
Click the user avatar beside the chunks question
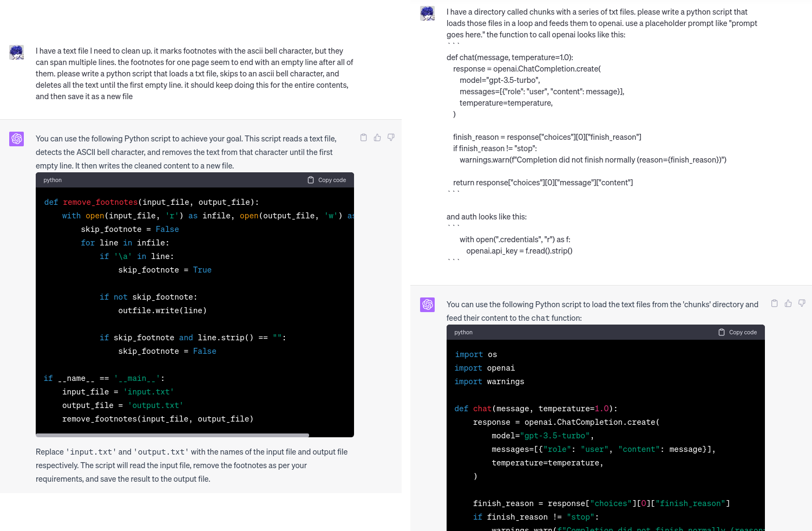427,13
